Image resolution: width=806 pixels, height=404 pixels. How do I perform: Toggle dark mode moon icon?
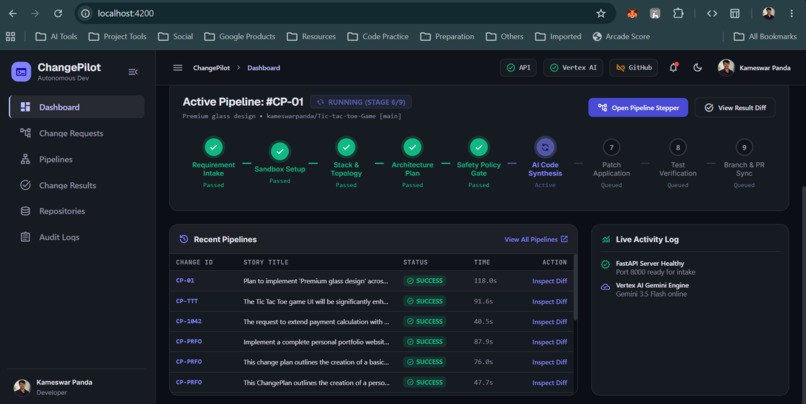698,68
